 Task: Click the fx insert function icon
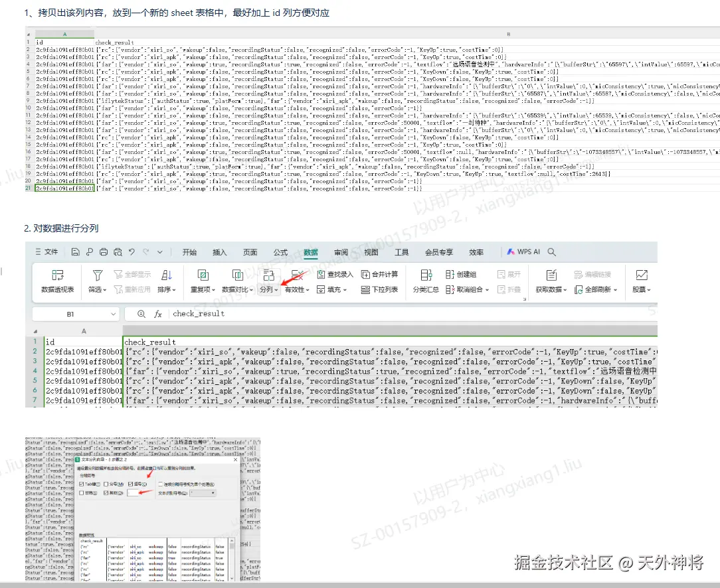pos(158,314)
